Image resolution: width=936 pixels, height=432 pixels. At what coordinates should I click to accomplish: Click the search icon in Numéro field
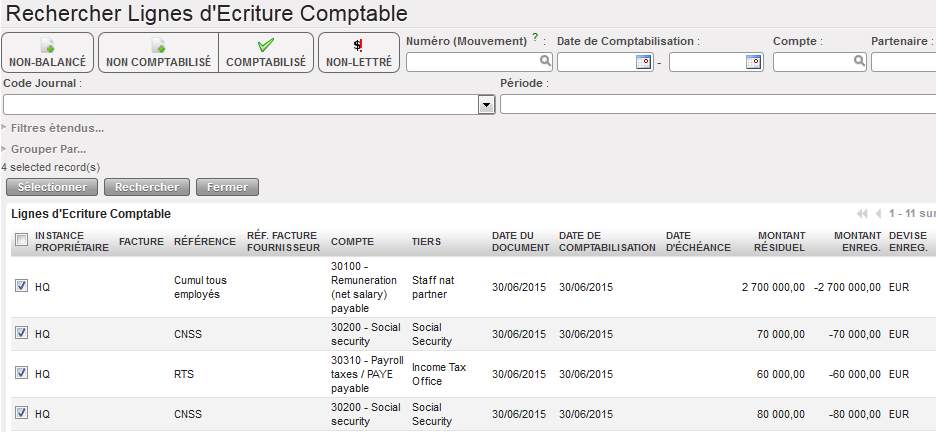543,62
